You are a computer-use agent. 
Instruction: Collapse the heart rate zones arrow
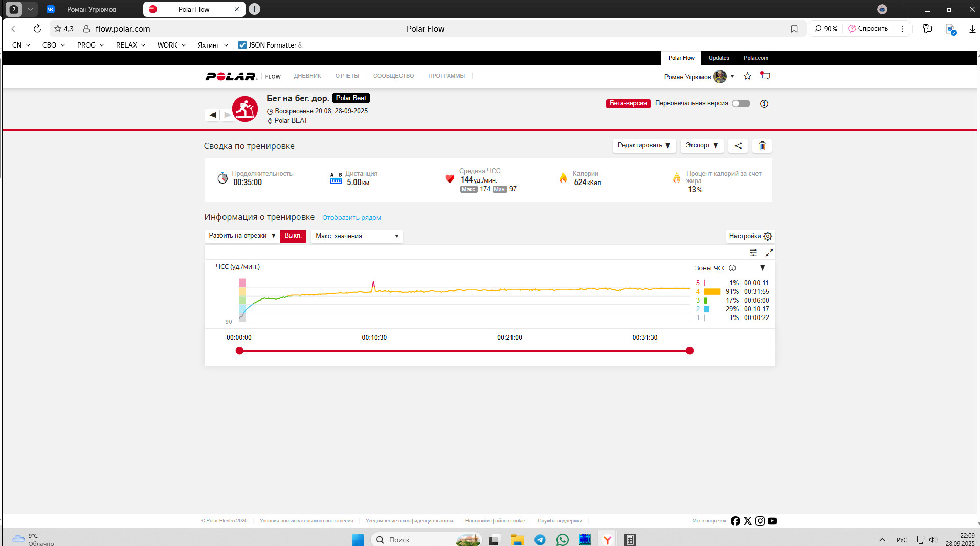tap(762, 268)
